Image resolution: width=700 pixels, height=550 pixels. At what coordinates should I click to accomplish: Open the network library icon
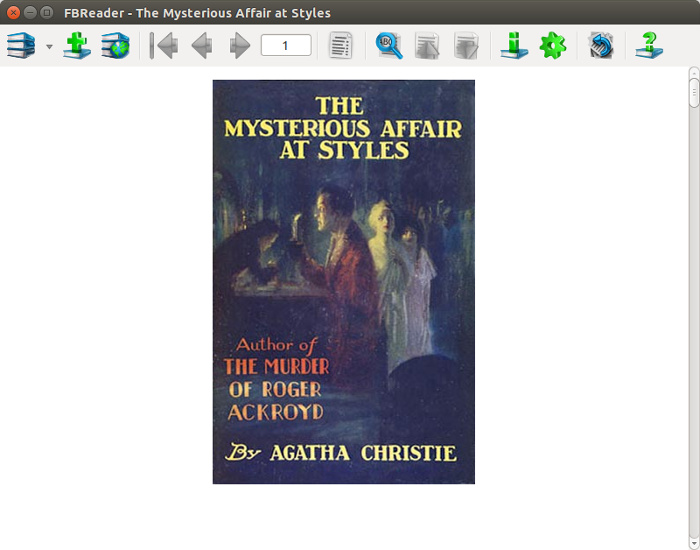click(x=115, y=45)
